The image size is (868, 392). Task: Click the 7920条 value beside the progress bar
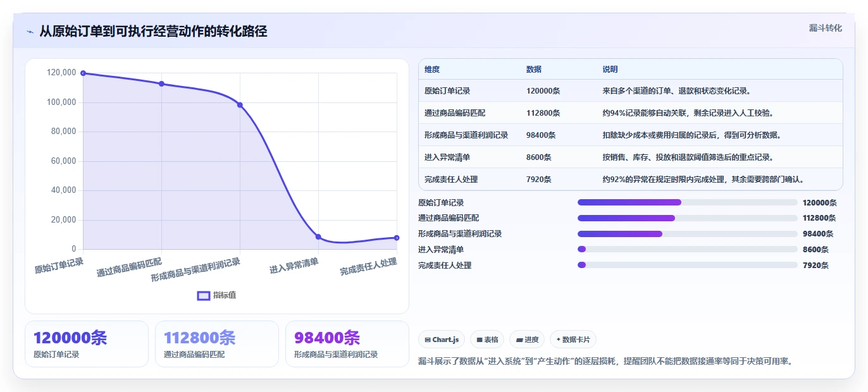815,266
